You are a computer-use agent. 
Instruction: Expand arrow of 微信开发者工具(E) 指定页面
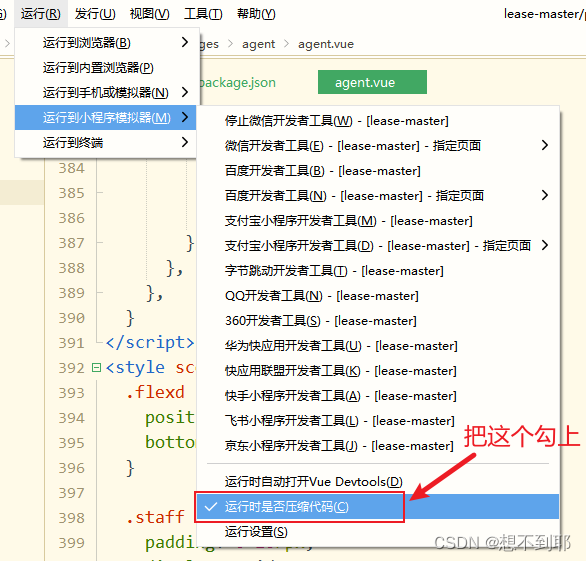[545, 145]
